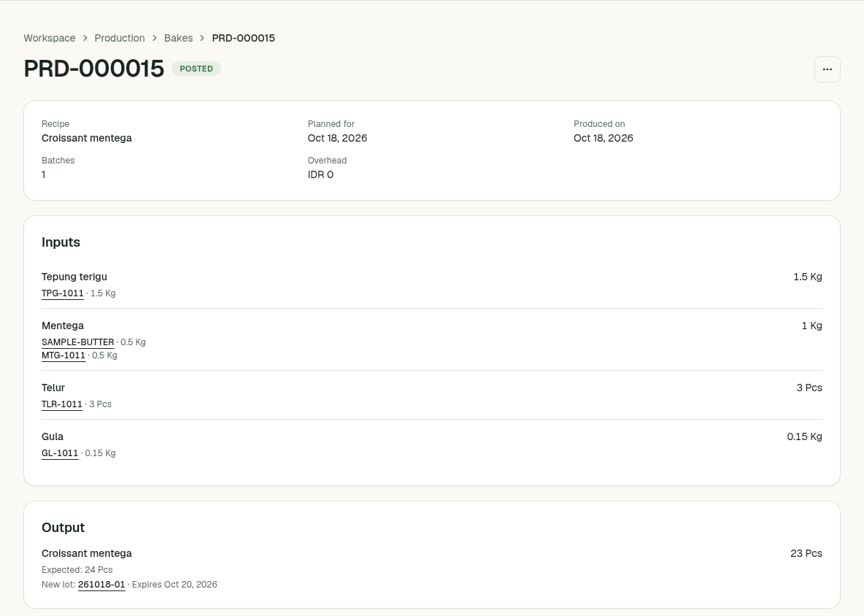Open the Production breadcrumb link
The height and width of the screenshot is (616, 864).
tap(120, 38)
